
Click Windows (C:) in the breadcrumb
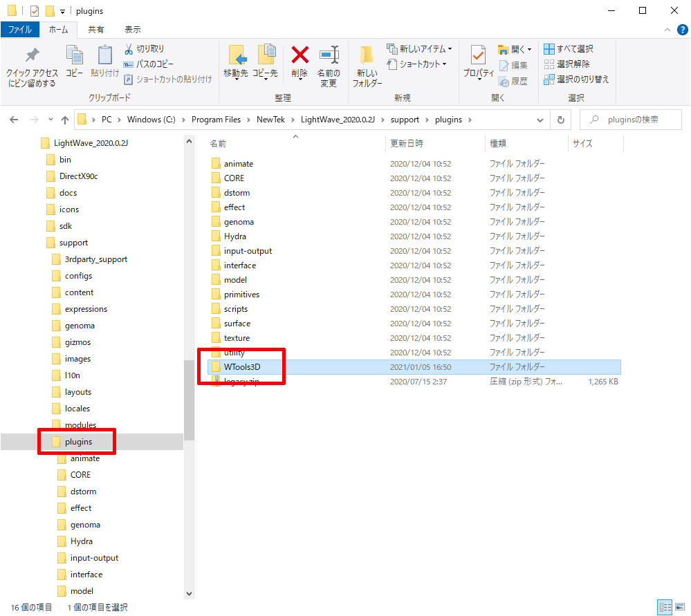click(151, 120)
